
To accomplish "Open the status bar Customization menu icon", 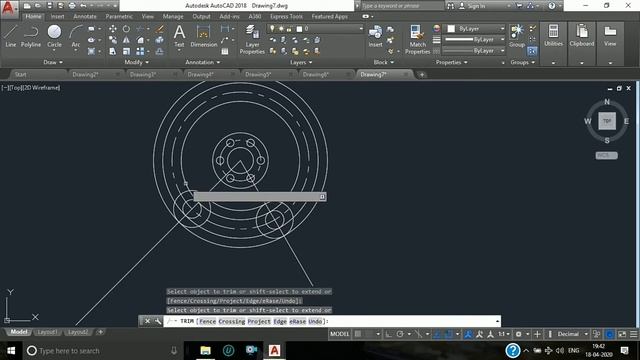I will 633,334.
